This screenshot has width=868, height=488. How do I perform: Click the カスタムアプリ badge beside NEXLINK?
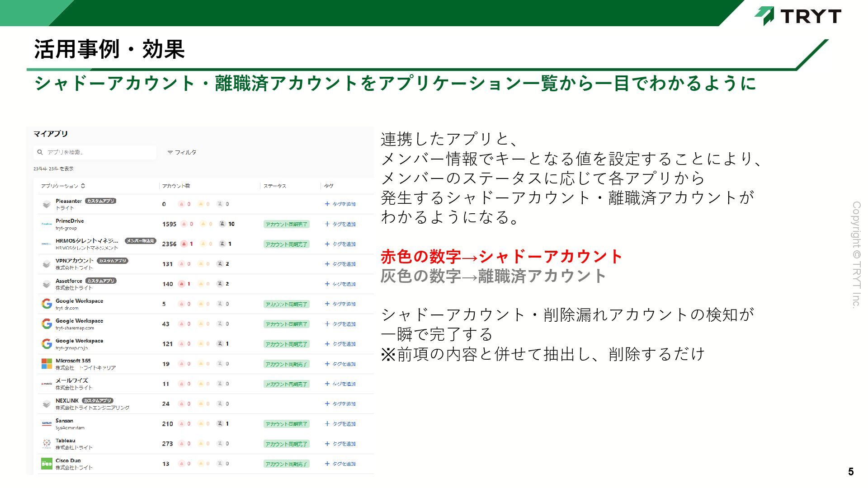[98, 401]
